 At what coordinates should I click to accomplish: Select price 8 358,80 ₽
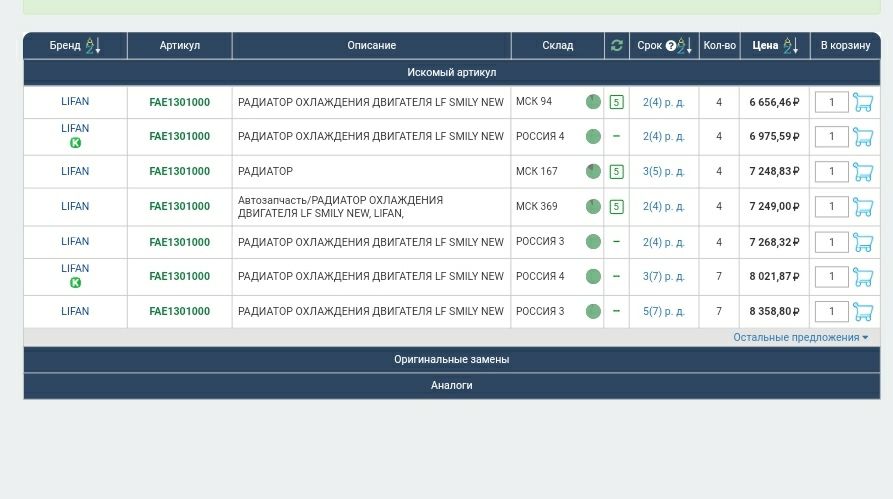pyautogui.click(x=775, y=312)
